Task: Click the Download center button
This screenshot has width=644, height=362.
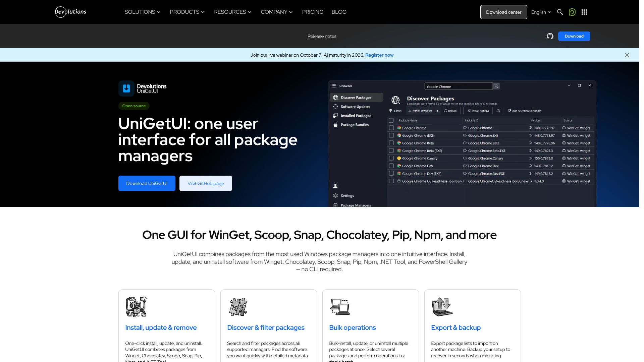Action: pos(504,12)
